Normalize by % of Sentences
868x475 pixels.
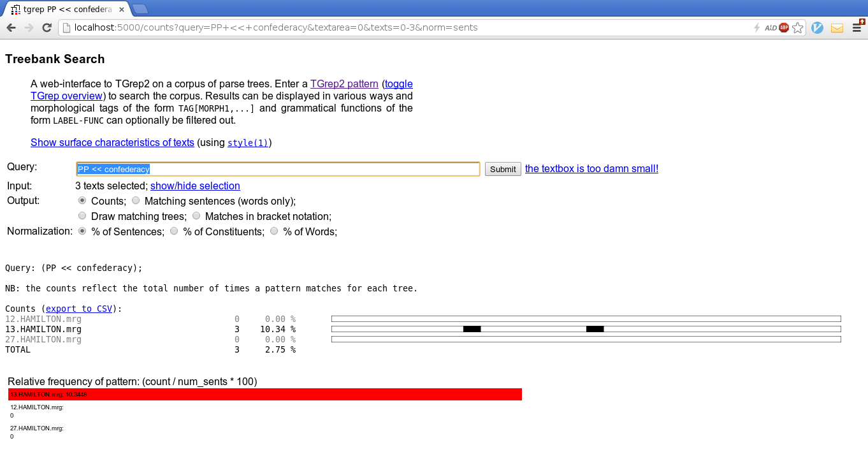point(82,231)
